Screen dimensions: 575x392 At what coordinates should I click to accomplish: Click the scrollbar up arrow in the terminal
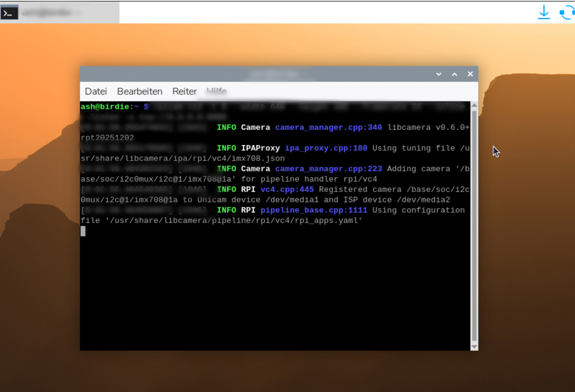pyautogui.click(x=474, y=105)
